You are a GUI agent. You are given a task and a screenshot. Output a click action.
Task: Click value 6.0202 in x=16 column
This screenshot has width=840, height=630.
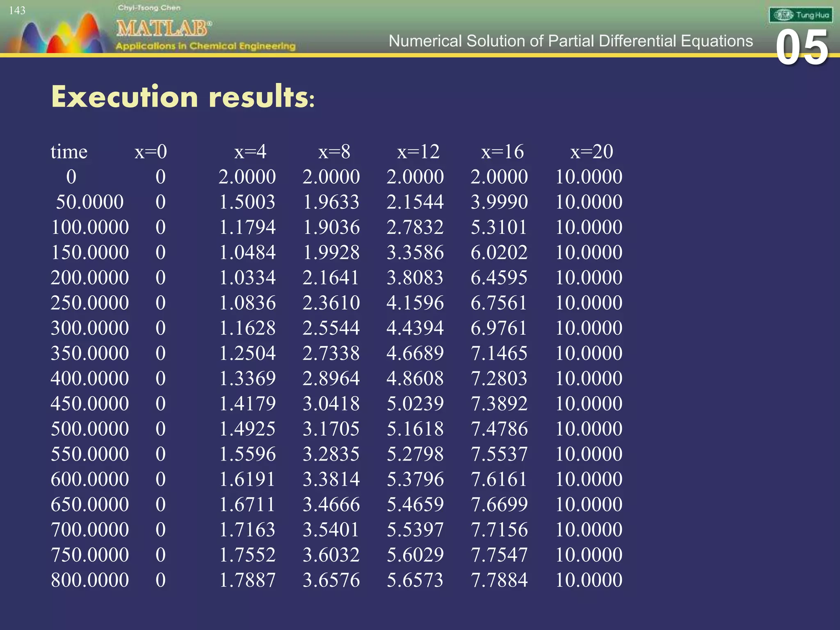[499, 252]
